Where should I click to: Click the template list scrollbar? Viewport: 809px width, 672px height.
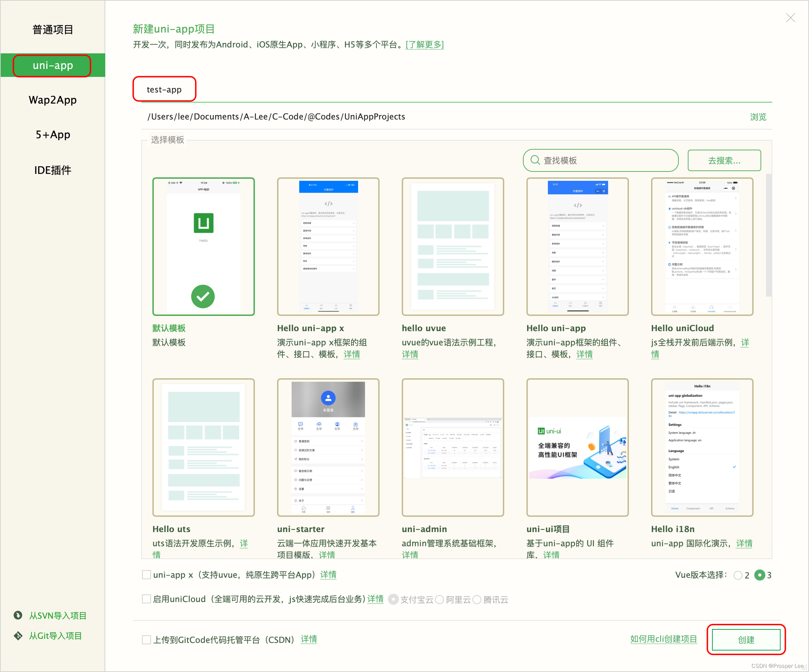[769, 235]
